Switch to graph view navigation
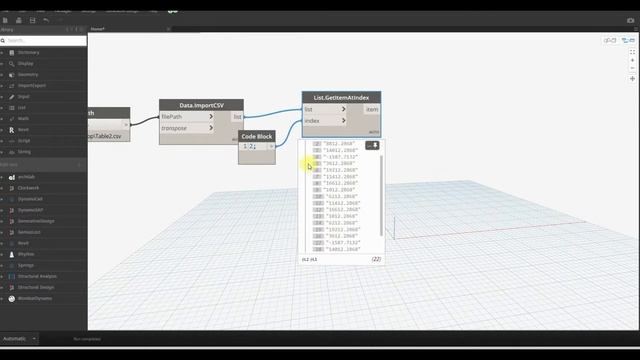Image resolution: width=640 pixels, height=360 pixels. tap(628, 40)
